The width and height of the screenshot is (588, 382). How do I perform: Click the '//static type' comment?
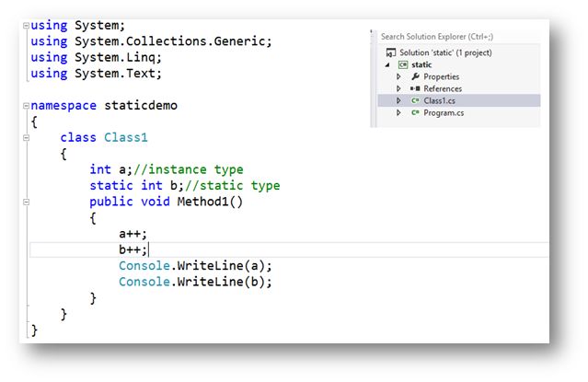click(233, 186)
